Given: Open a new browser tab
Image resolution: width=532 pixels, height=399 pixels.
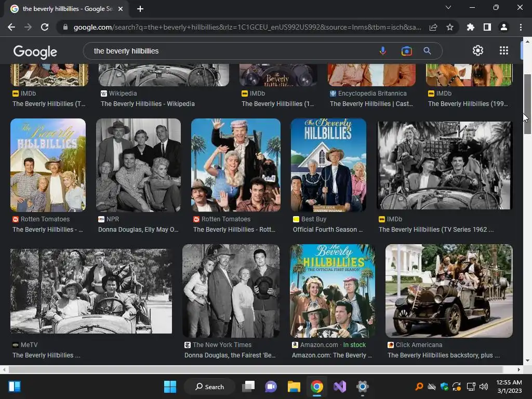Looking at the screenshot, I should coord(140,9).
